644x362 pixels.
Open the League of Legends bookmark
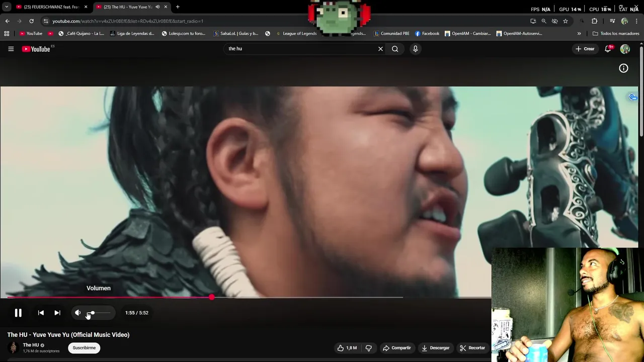pos(296,34)
